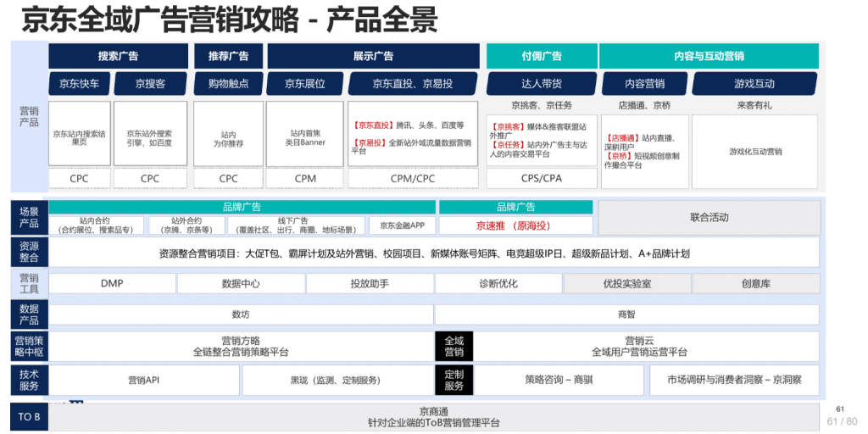This screenshot has width=868, height=434.
Task: Click the 京东快车 product box
Action: pyautogui.click(x=79, y=84)
